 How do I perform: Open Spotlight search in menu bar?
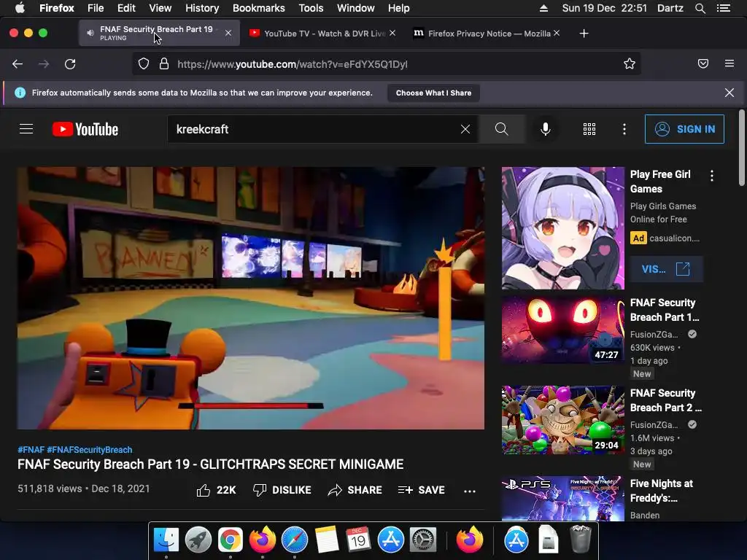pos(700,8)
